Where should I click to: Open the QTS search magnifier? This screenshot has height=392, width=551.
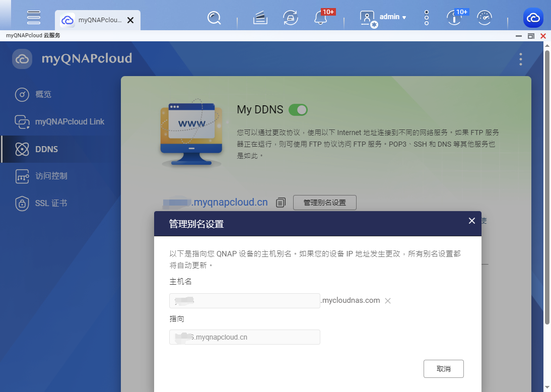click(x=214, y=18)
